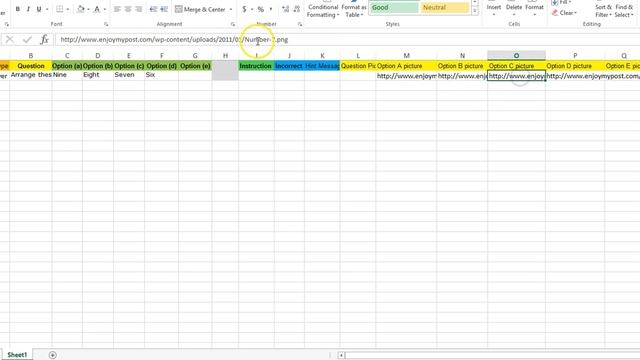Select the Option A picture header cell
640x360 pixels.
[406, 66]
